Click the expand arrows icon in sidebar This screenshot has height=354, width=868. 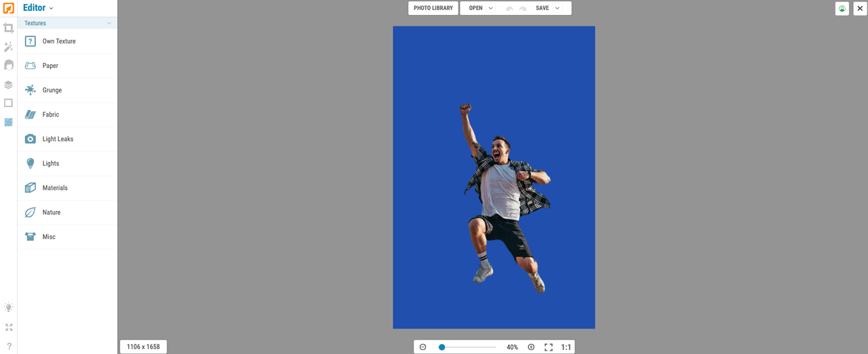[8, 327]
